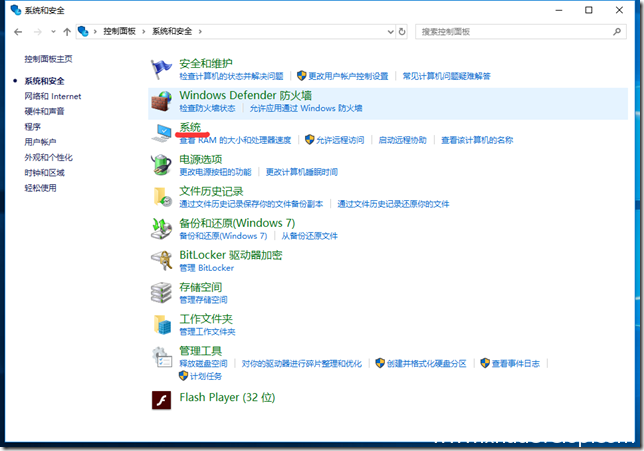Click the Administrative Tools gear icon
This screenshot has height=451, width=644.
click(161, 357)
